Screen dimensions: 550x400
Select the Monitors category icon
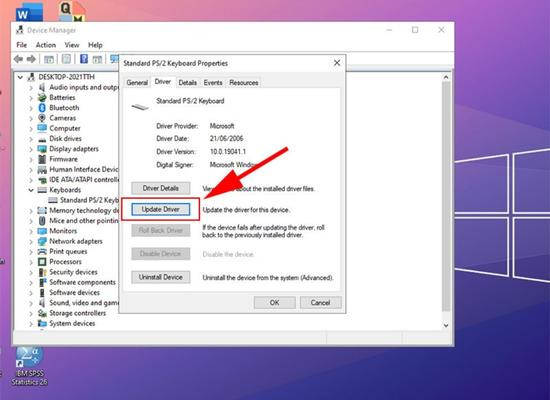pyautogui.click(x=42, y=231)
